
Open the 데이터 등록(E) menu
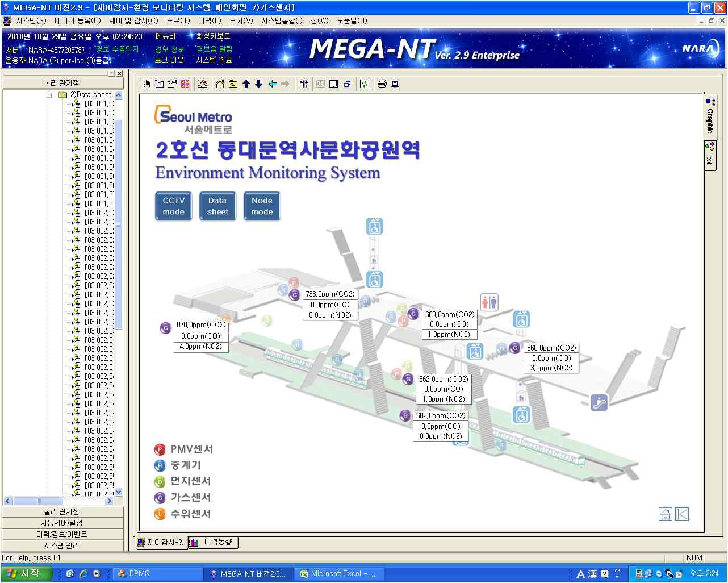click(x=77, y=20)
